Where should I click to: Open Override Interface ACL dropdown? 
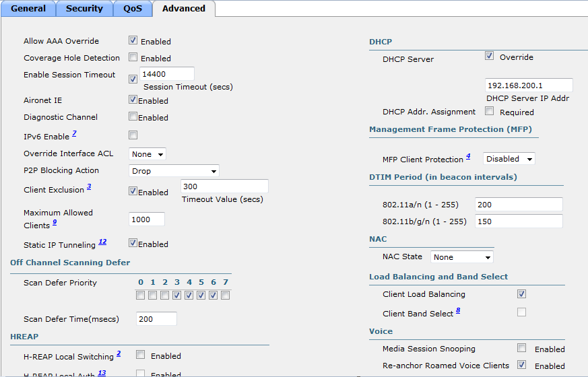[x=148, y=154]
